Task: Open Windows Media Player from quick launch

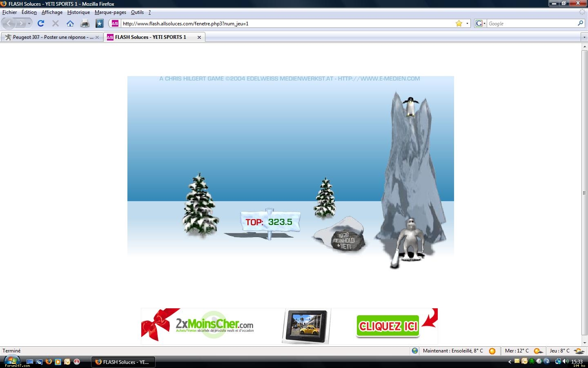Action: coord(58,362)
